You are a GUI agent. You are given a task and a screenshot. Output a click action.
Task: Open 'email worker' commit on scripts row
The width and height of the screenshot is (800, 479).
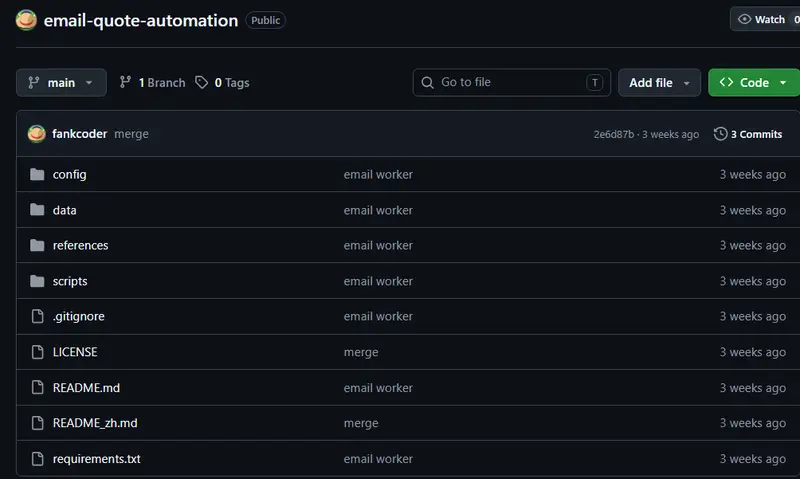378,281
